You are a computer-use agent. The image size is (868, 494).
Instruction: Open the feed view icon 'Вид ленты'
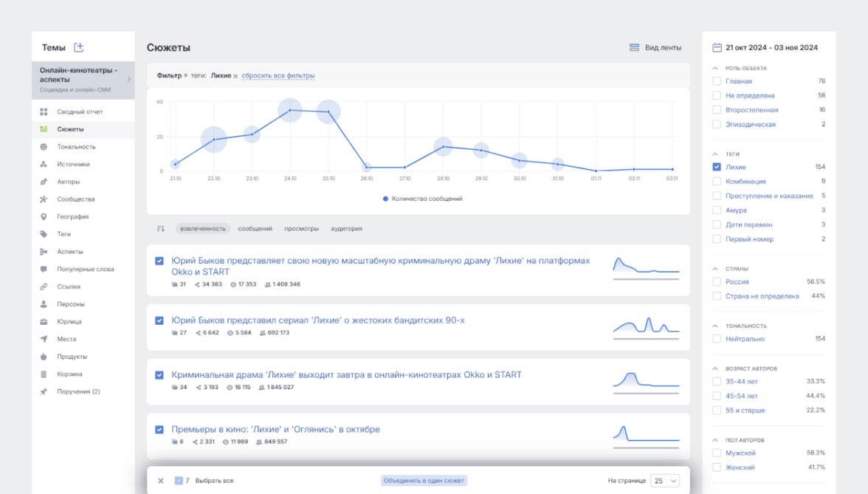coord(634,47)
